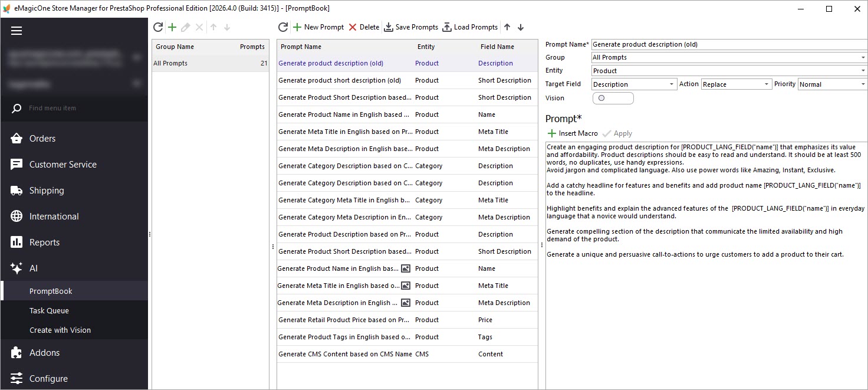Click the vision icon on Generate Meta Title row

coord(406,286)
